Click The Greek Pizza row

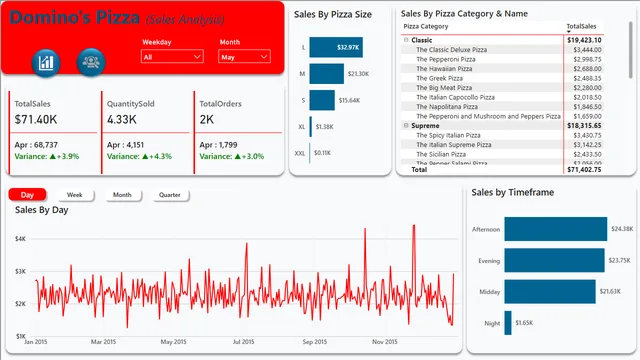pyautogui.click(x=502, y=78)
